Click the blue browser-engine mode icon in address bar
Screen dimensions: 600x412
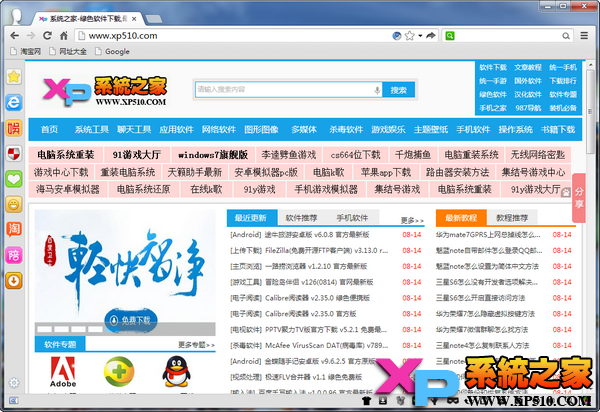397,36
